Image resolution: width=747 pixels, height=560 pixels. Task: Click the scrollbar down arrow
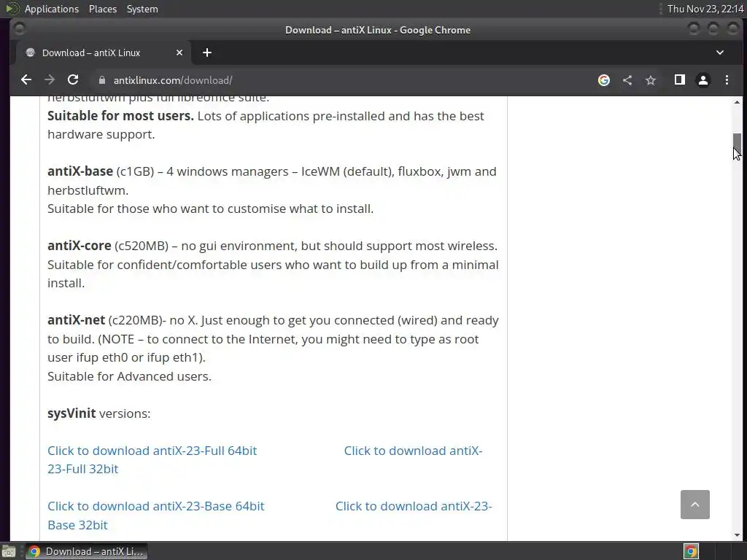pyautogui.click(x=737, y=534)
